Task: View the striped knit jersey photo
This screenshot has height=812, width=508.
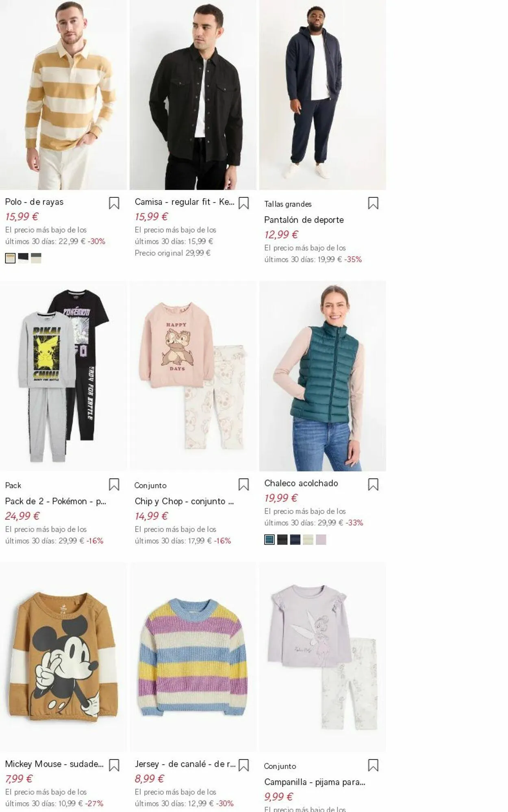Action: pyautogui.click(x=193, y=657)
